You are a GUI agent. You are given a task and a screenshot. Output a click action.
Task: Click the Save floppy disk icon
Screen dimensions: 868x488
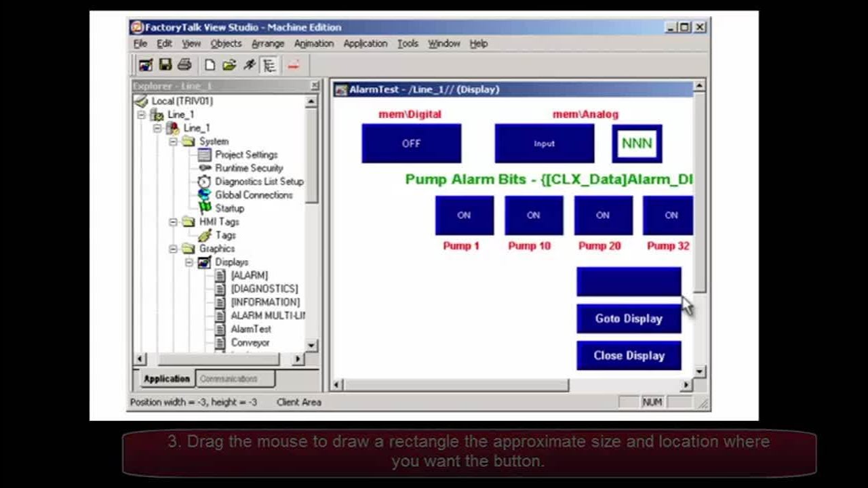(165, 65)
